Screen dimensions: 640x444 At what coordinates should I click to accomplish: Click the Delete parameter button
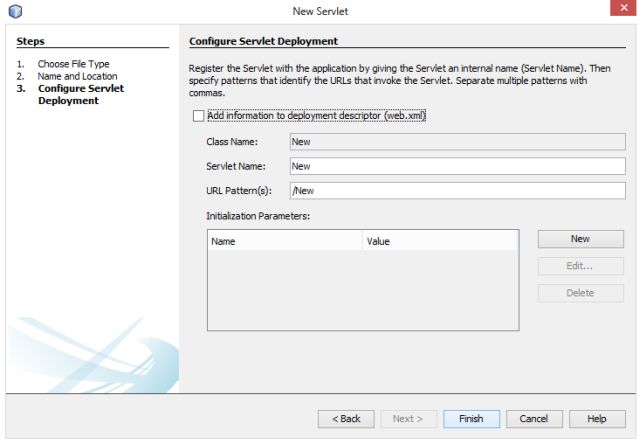tap(580, 293)
